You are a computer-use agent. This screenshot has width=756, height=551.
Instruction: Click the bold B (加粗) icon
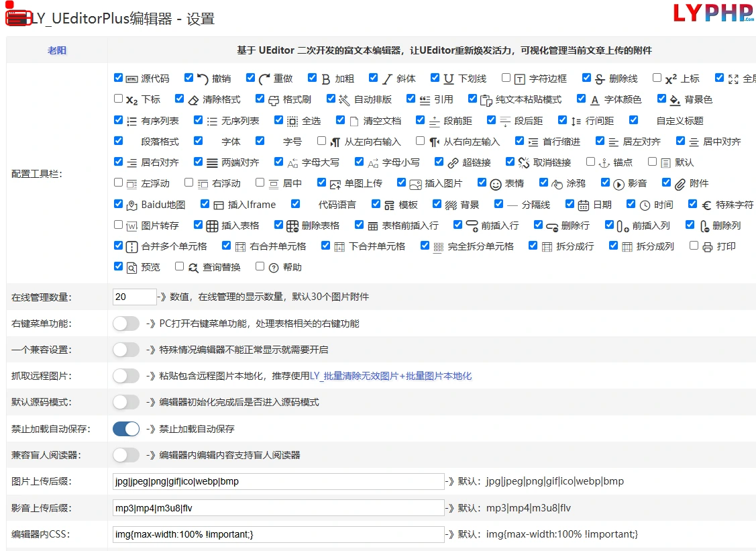click(x=326, y=79)
